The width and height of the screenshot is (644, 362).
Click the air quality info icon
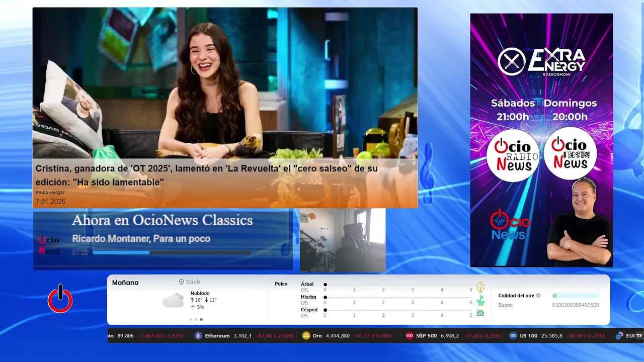[538, 296]
